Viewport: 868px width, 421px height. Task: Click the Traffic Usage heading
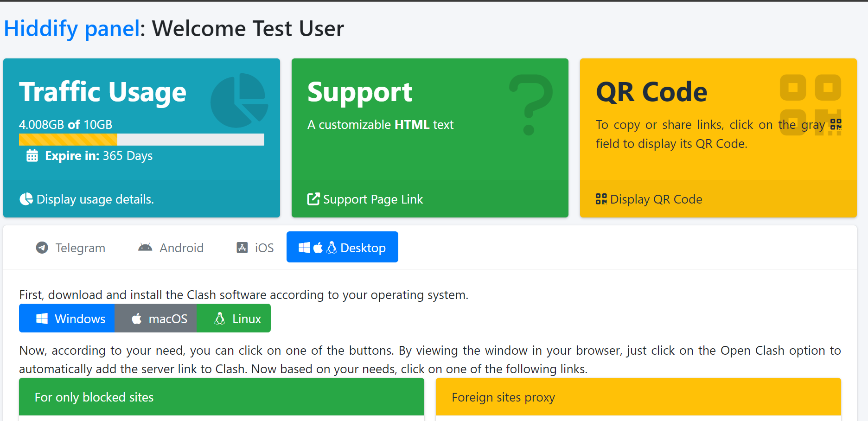[102, 92]
